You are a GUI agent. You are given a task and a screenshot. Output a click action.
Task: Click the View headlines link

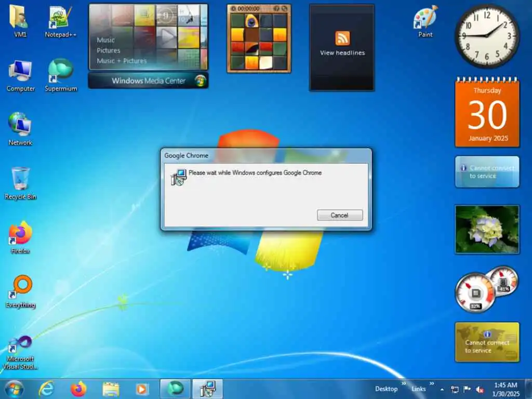pyautogui.click(x=342, y=53)
